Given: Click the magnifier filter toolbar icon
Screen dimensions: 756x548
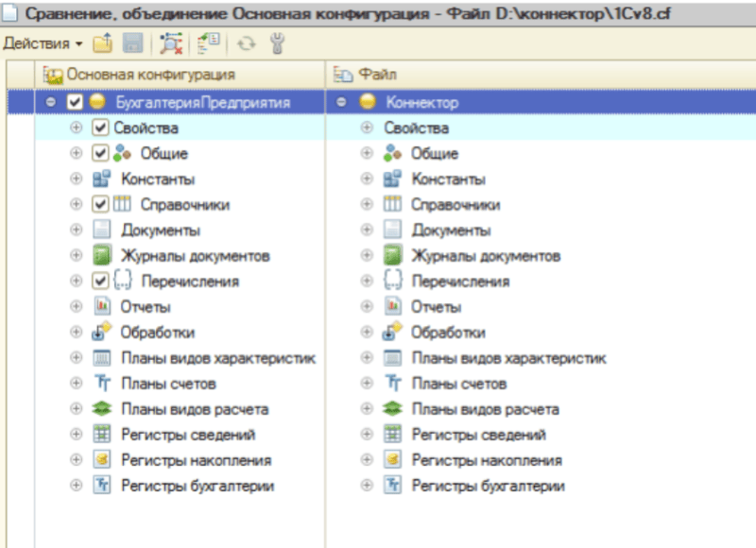Looking at the screenshot, I should [x=171, y=44].
